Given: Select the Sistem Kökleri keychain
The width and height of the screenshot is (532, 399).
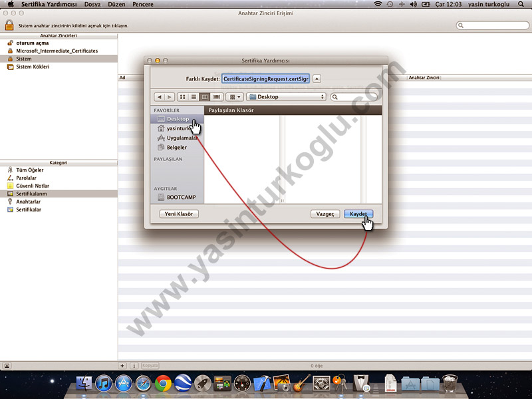Looking at the screenshot, I should (x=59, y=66).
